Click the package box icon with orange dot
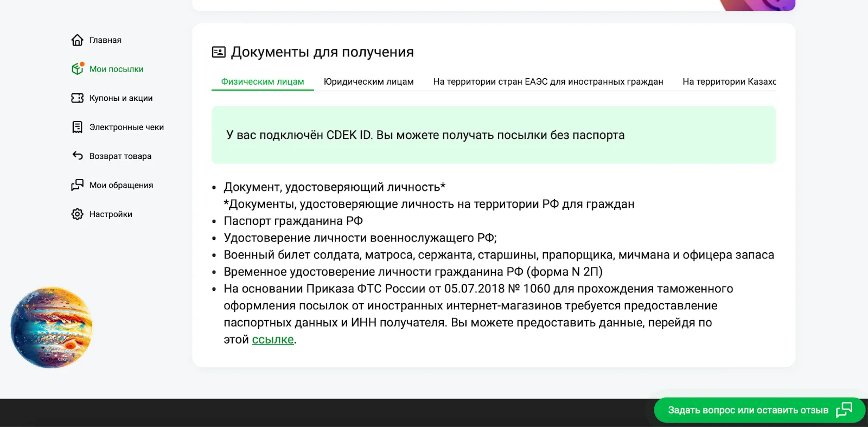Screen dimensions: 868x427 (x=78, y=69)
